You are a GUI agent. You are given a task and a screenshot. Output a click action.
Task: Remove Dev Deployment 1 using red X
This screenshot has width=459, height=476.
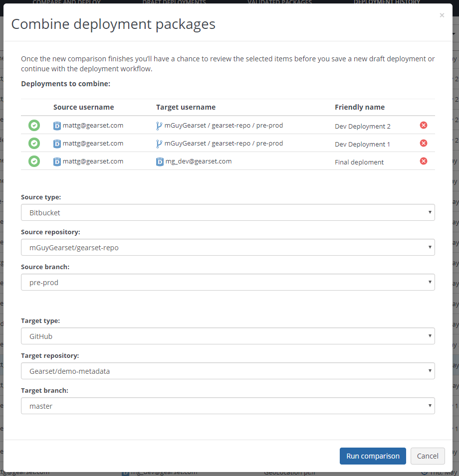point(424,143)
